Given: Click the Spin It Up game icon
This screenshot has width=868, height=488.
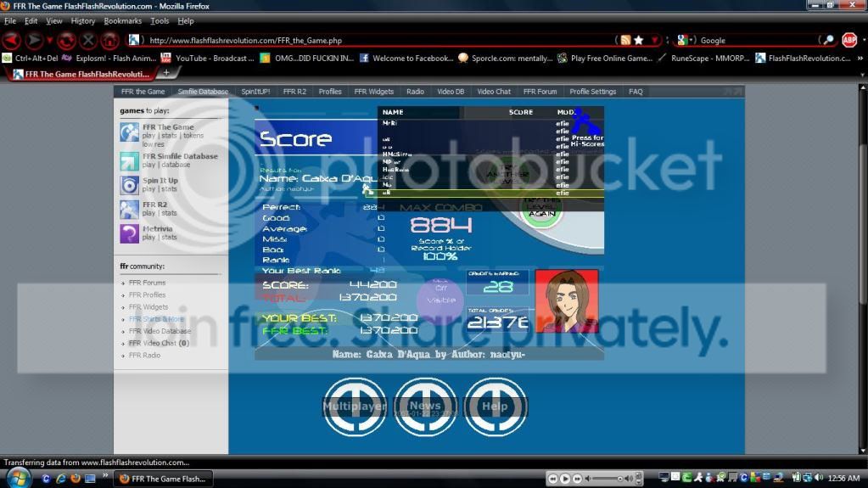Looking at the screenshot, I should [129, 185].
